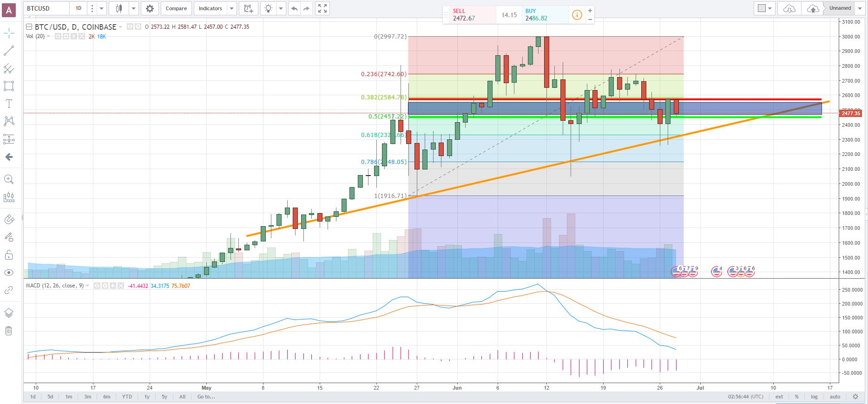Click the Compare button

(176, 8)
